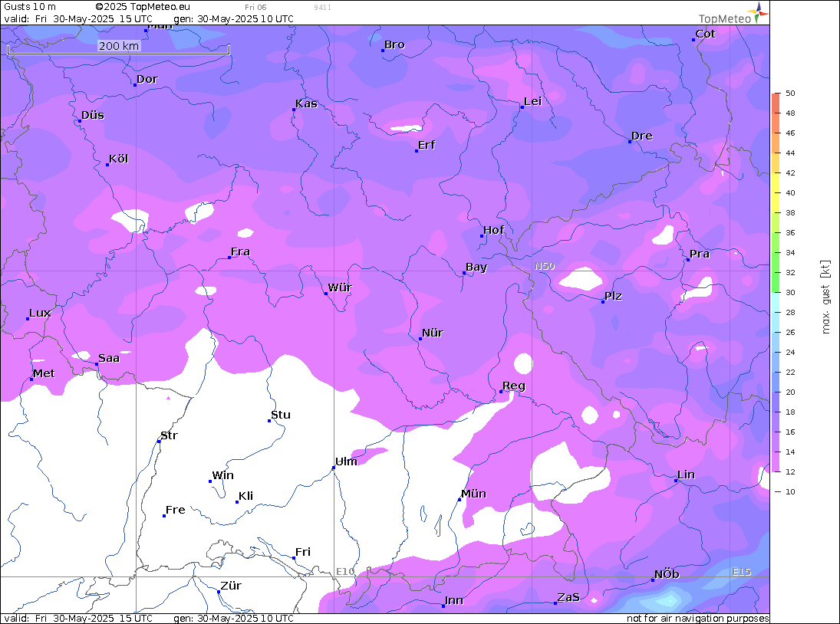The image size is (840, 624).
Task: Click the Bay city label
Action: point(476,267)
